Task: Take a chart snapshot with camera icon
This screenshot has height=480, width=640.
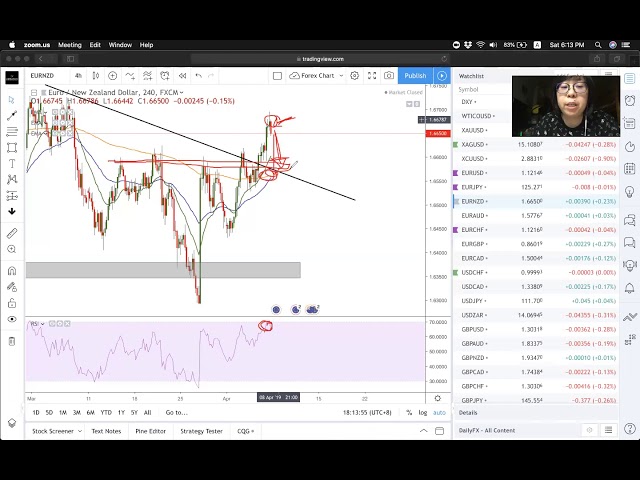Action: (389, 76)
